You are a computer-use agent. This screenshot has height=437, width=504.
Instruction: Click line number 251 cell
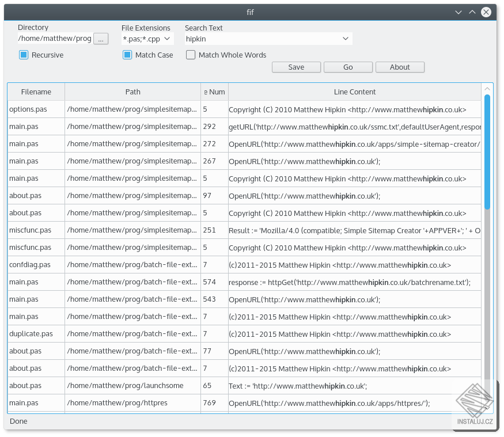pos(214,230)
